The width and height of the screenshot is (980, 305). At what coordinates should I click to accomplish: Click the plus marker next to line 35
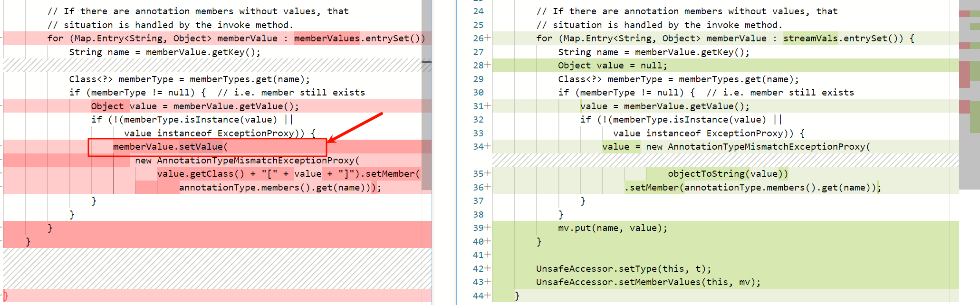coord(488,173)
